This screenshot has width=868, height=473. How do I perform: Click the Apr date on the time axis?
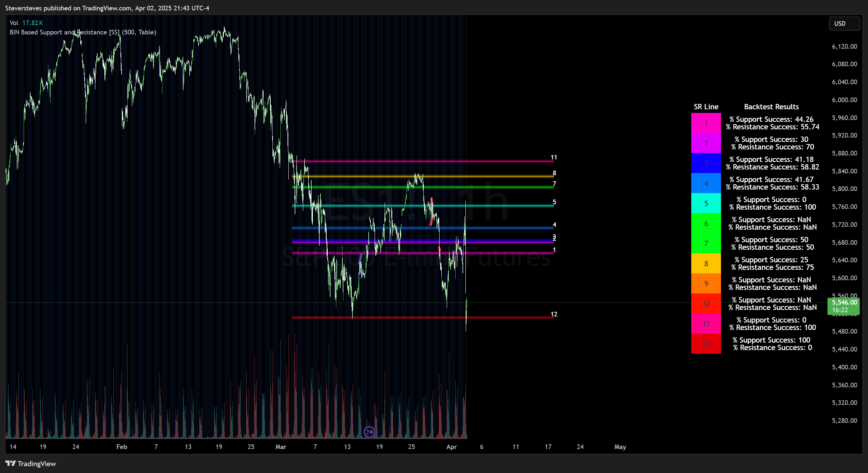click(x=451, y=447)
